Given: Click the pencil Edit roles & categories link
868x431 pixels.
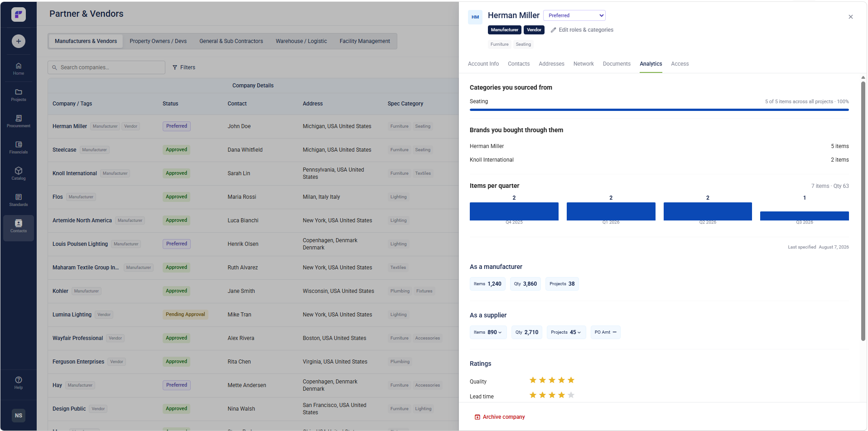Looking at the screenshot, I should [582, 30].
